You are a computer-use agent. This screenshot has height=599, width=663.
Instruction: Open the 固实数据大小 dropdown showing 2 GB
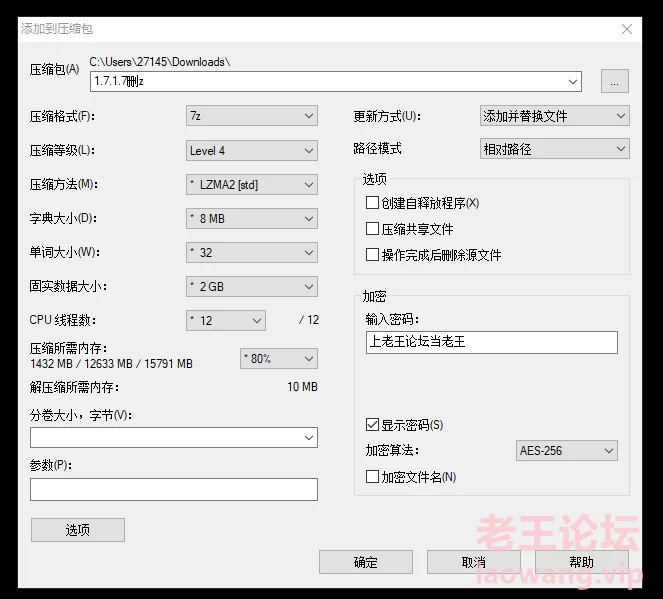click(252, 287)
